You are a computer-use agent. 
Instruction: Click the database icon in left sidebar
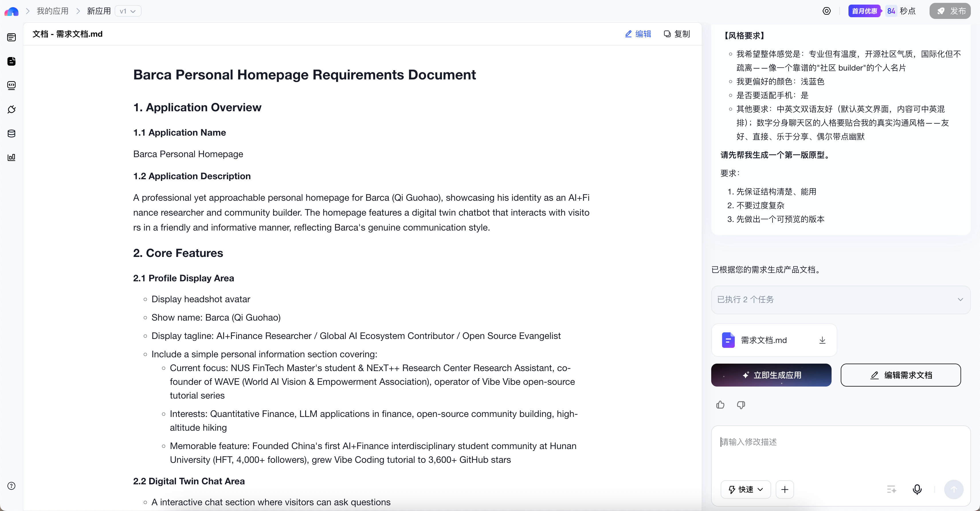point(11,134)
